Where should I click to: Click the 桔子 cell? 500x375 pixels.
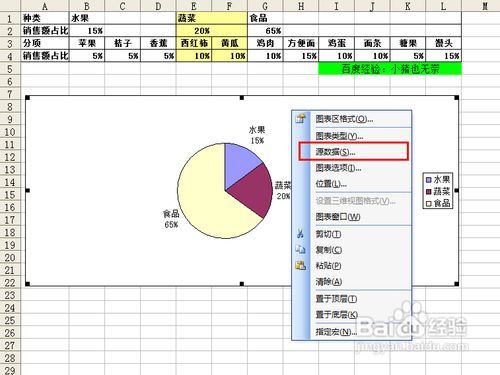pyautogui.click(x=122, y=43)
